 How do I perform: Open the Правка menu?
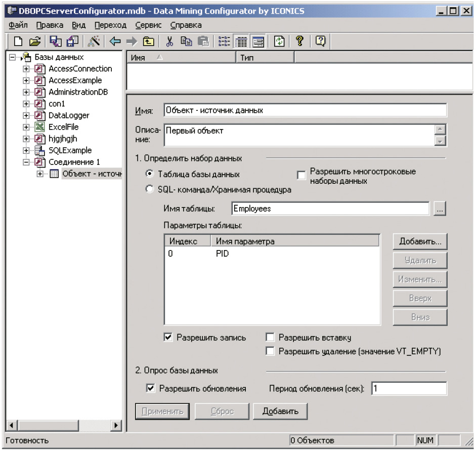click(50, 25)
